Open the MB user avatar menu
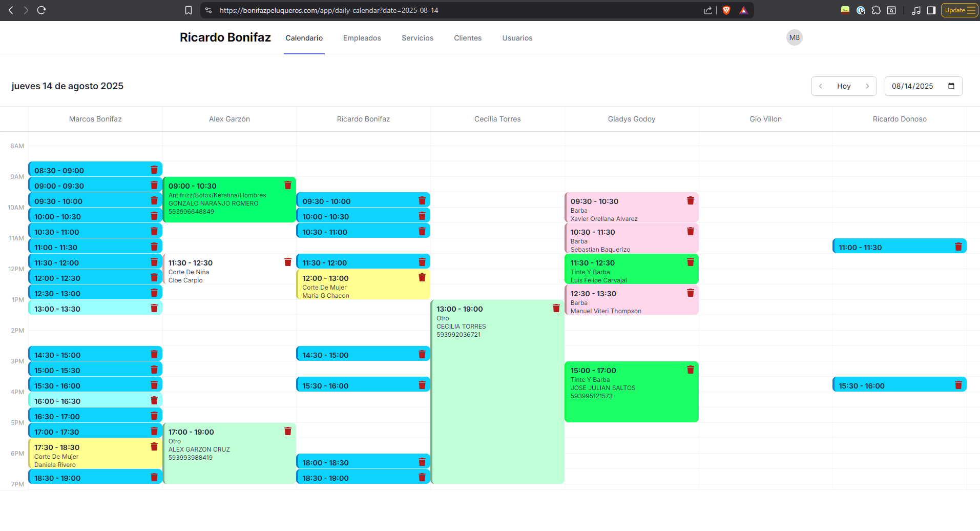The image size is (980, 531). (794, 37)
